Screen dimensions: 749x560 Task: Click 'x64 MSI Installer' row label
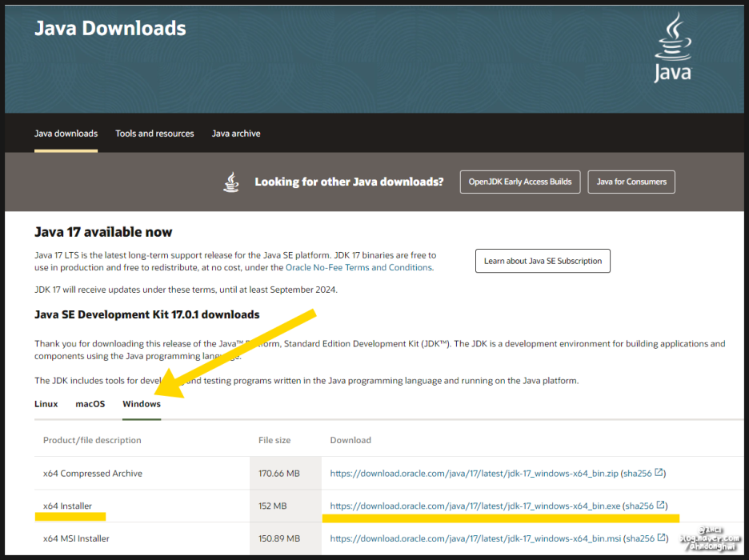(x=77, y=538)
